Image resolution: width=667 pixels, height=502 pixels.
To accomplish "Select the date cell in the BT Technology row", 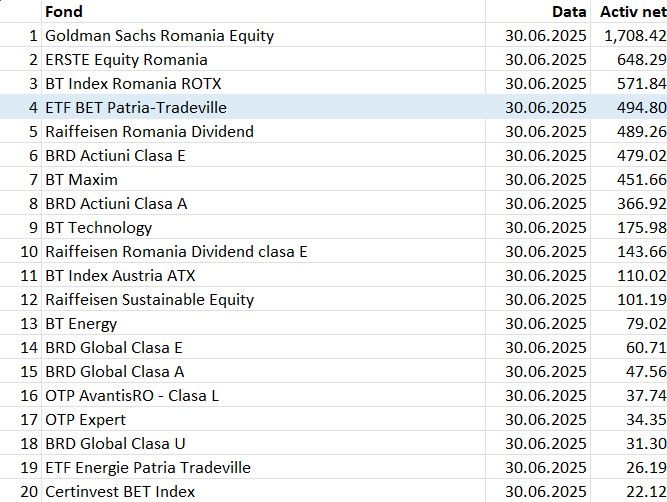I will click(538, 227).
